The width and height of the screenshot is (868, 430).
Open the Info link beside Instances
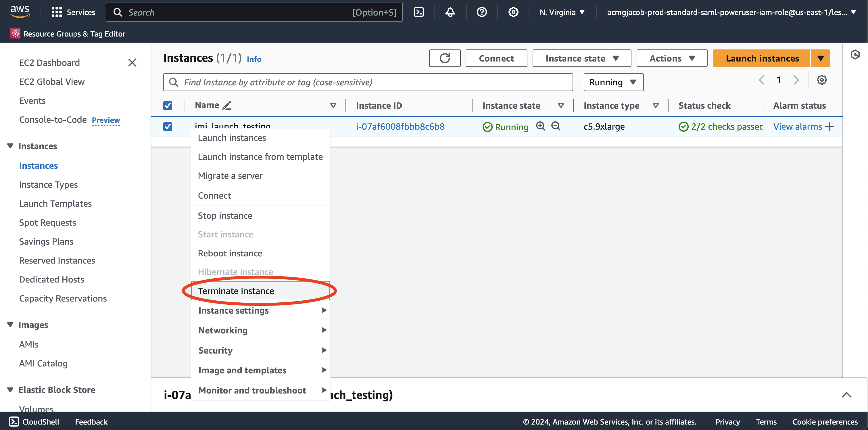click(254, 59)
